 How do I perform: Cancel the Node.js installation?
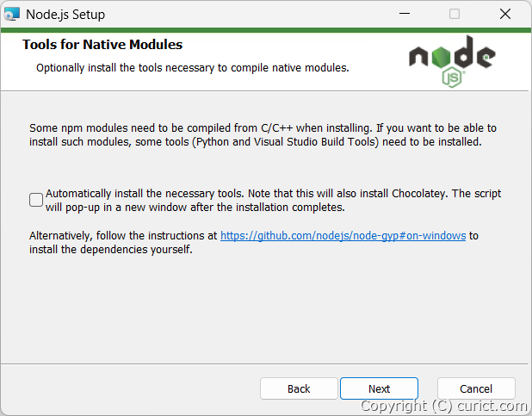tap(476, 388)
